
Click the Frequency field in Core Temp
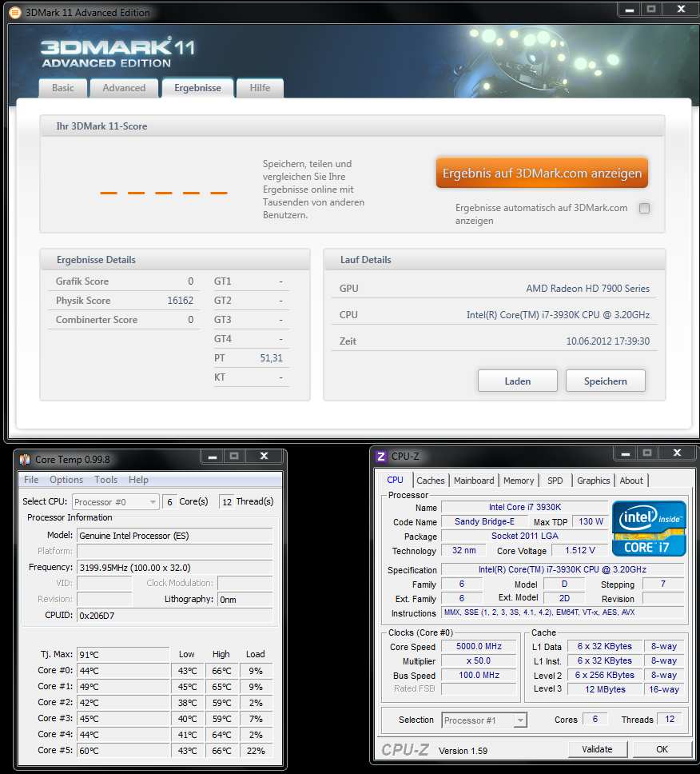tap(175, 568)
